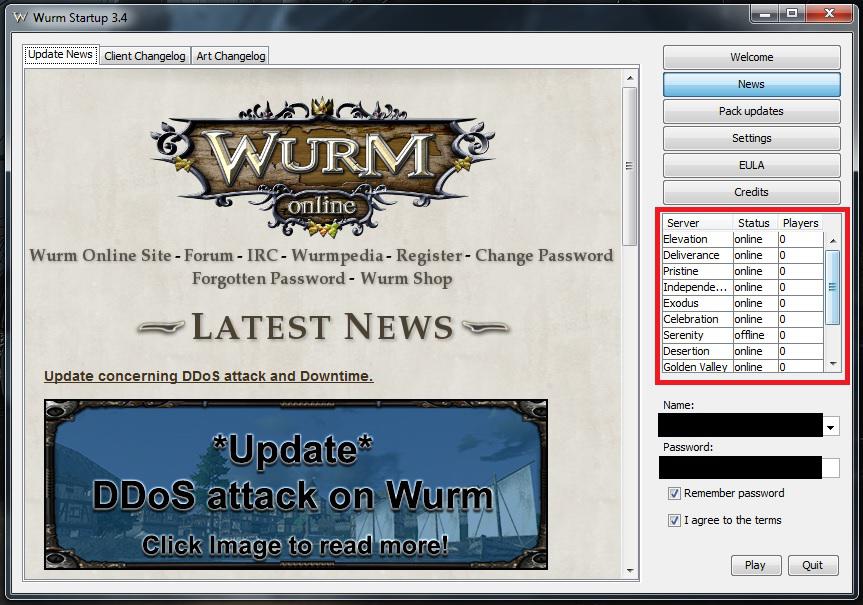Viewport: 863px width, 605px height.
Task: Select the News button
Action: point(751,84)
